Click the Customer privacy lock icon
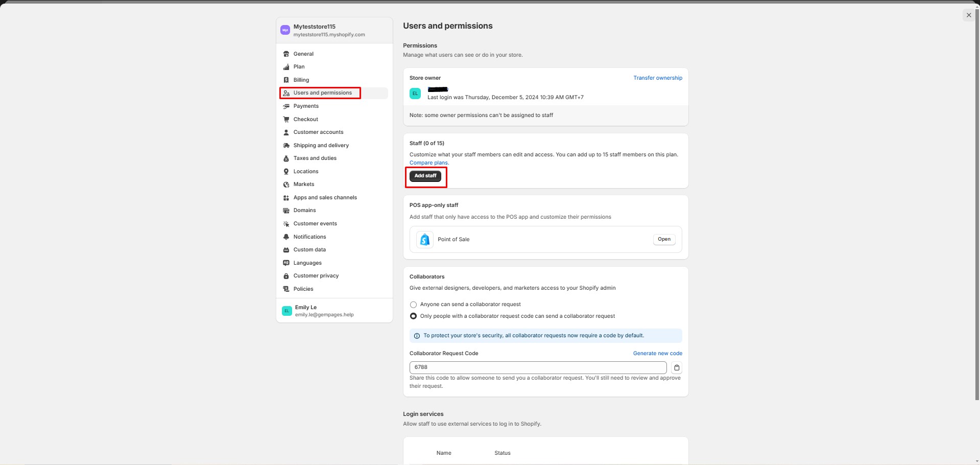Viewport: 980px width, 465px height. click(x=286, y=276)
